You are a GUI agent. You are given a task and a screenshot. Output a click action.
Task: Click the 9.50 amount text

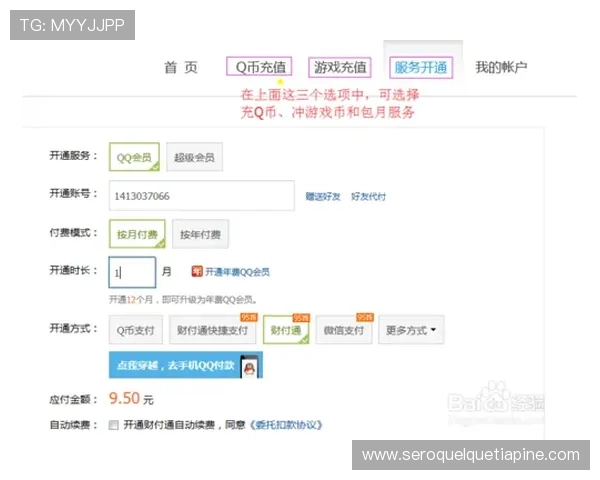click(124, 398)
